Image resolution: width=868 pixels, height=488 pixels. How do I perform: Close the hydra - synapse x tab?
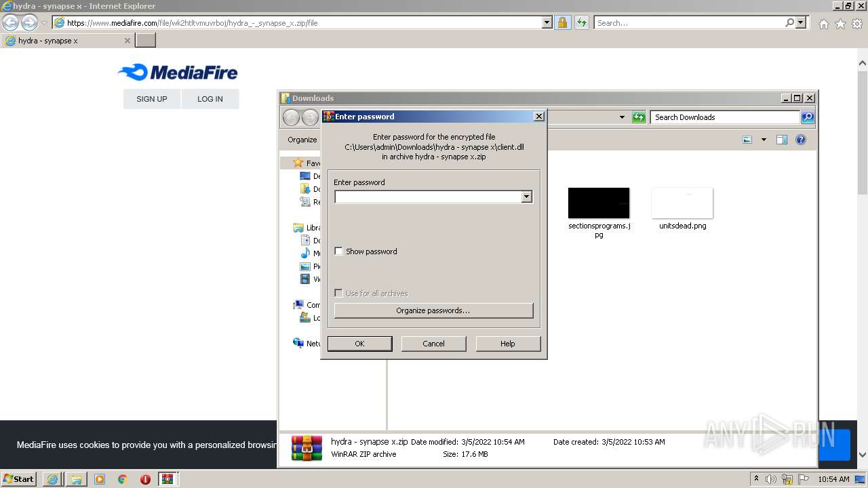127,41
